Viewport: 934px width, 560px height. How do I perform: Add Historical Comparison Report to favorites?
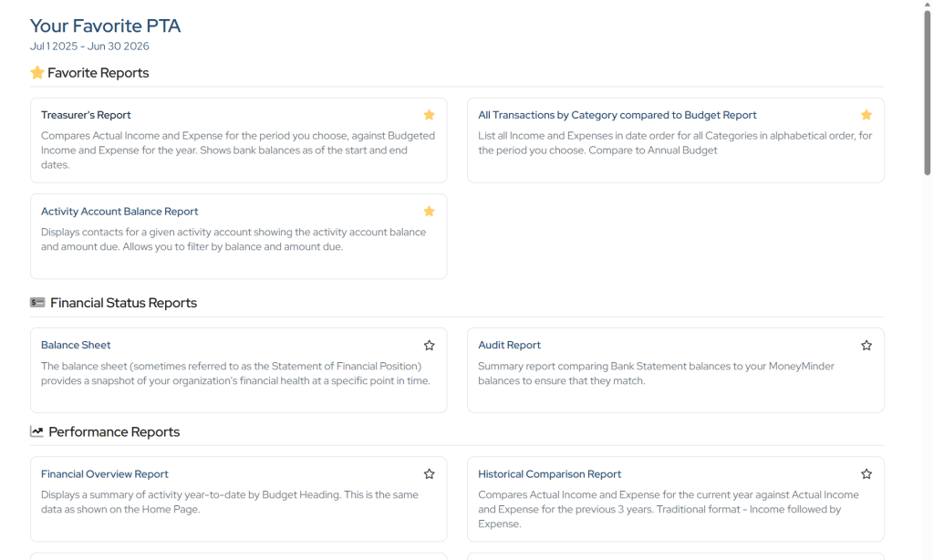tap(867, 474)
